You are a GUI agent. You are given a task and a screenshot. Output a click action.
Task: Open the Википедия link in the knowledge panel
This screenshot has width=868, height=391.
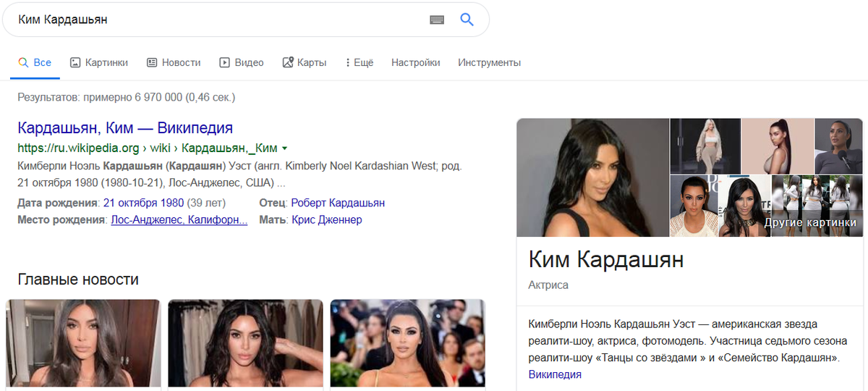tap(555, 374)
